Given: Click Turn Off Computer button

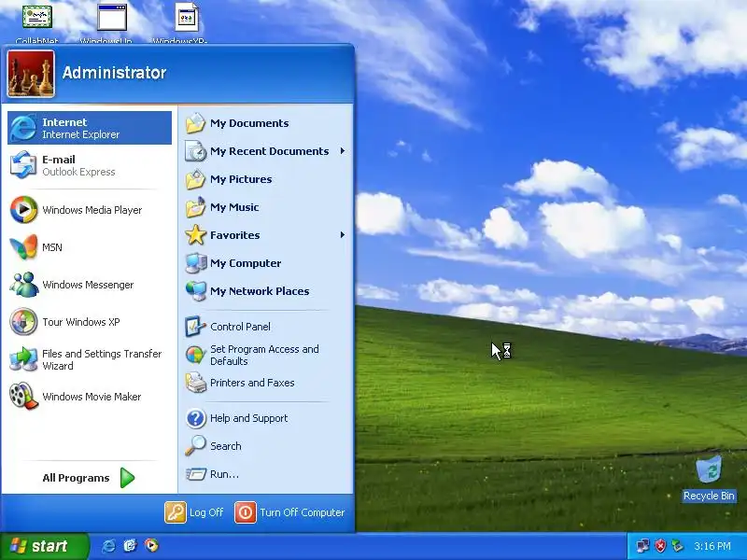Looking at the screenshot, I should (x=289, y=512).
